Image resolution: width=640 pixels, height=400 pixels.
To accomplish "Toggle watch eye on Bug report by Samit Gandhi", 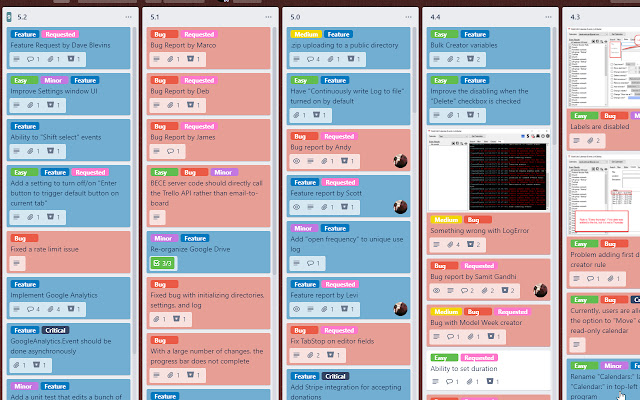I will (437, 291).
